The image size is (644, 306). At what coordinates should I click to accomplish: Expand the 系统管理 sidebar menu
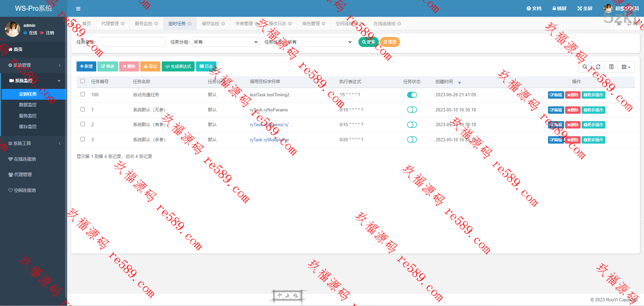tap(34, 65)
